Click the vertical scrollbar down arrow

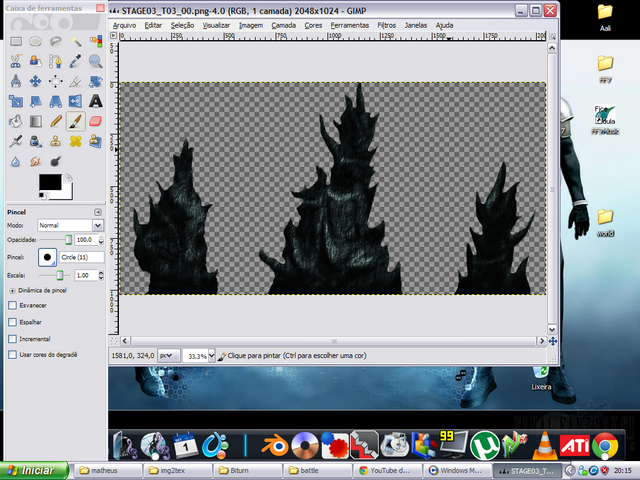click(552, 329)
